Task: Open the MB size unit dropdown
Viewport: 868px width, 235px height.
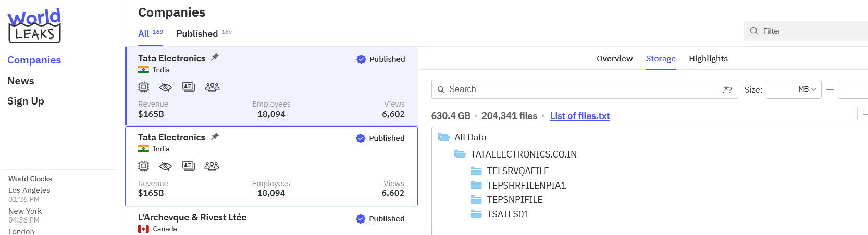Action: point(807,89)
